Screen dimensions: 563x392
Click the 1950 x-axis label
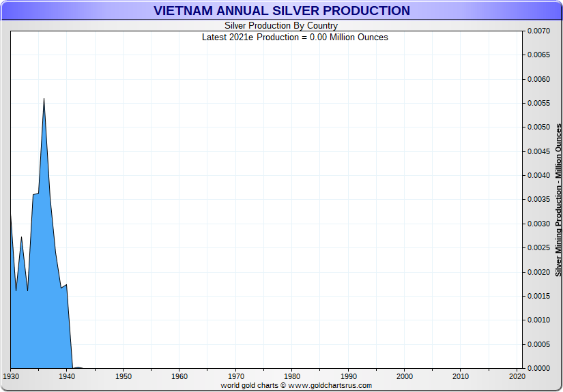click(123, 376)
